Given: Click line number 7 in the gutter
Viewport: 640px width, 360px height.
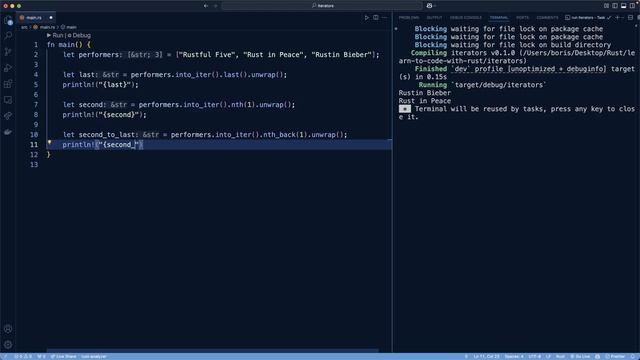Looking at the screenshot, I should coord(36,104).
